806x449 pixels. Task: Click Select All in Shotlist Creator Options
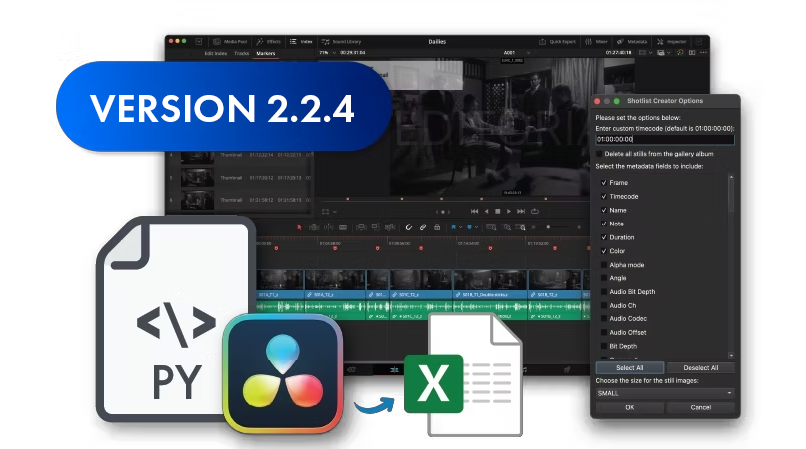click(630, 368)
